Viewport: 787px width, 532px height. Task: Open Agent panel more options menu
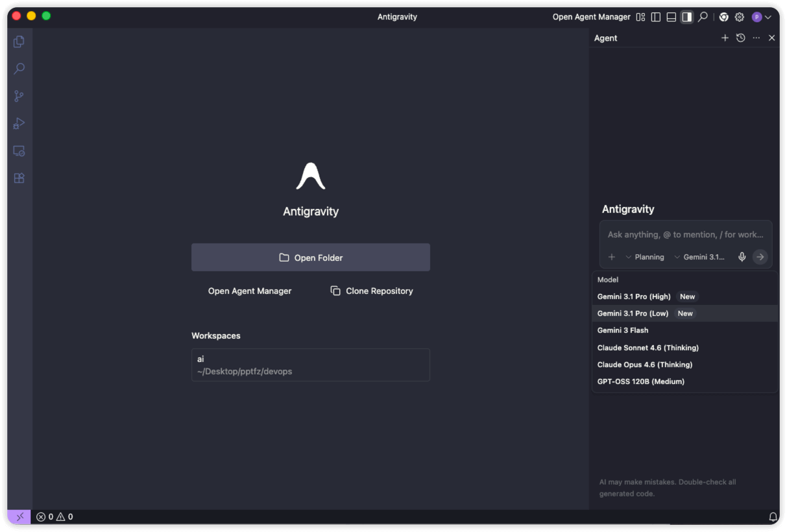click(x=756, y=38)
